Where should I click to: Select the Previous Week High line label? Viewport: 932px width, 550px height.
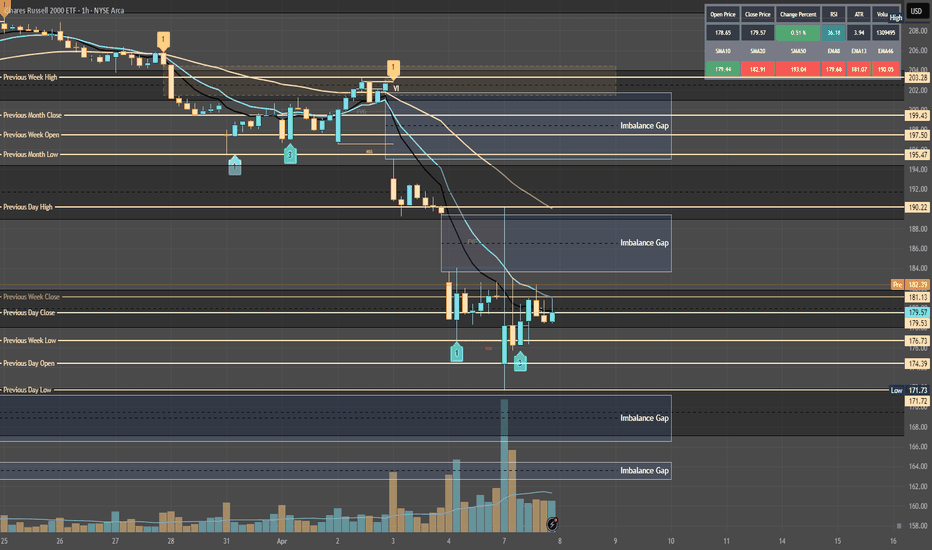[x=30, y=77]
